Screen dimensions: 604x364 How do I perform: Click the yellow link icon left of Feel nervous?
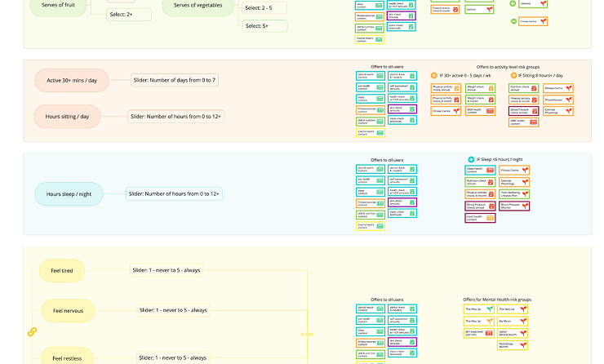32,331
